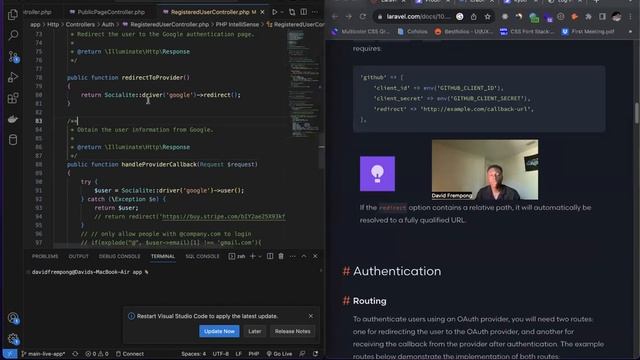Expand the new terminal launch profile dropdown
The height and width of the screenshot is (360, 640).
[260, 256]
